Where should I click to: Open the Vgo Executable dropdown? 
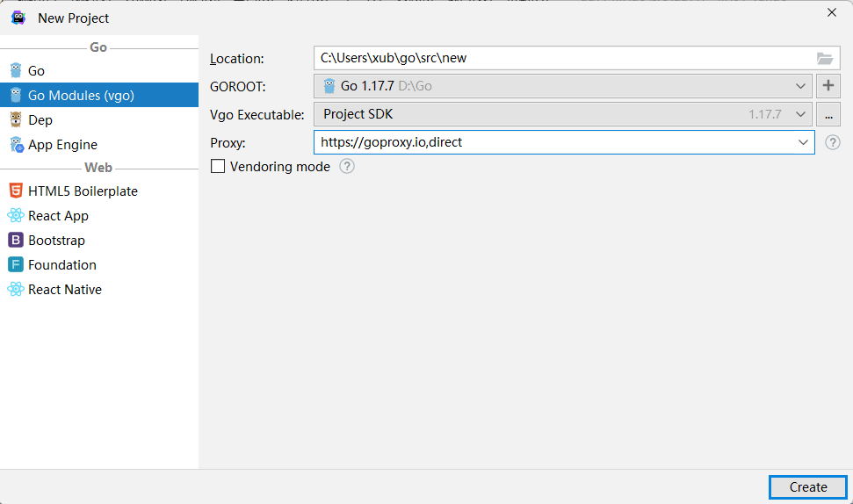[800, 114]
